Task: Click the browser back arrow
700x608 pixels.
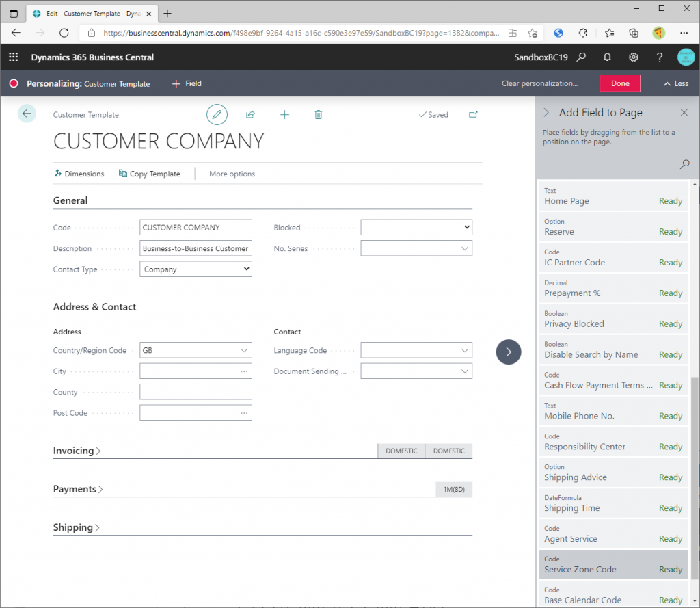Action: [16, 33]
